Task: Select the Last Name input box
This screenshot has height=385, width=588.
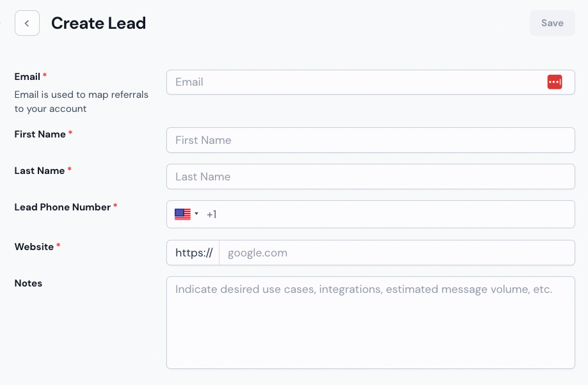Action: click(370, 177)
